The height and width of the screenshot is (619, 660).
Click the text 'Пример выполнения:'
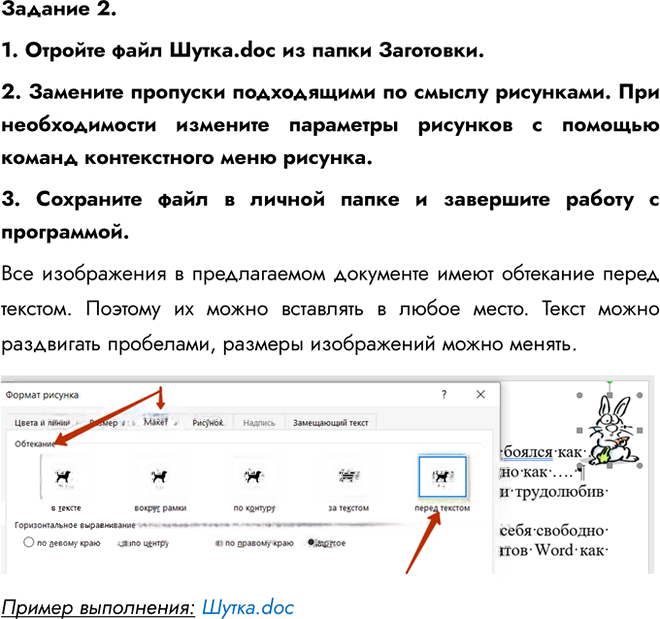tap(98, 607)
